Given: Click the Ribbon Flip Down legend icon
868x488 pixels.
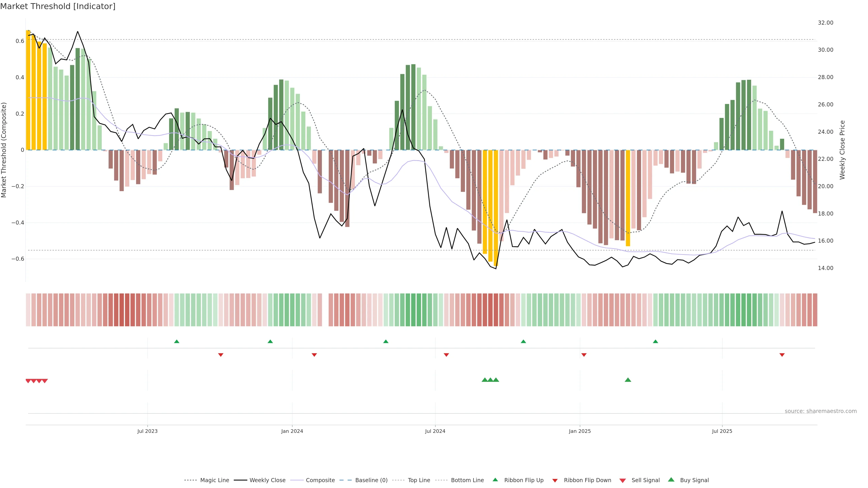Looking at the screenshot, I should (555, 481).
